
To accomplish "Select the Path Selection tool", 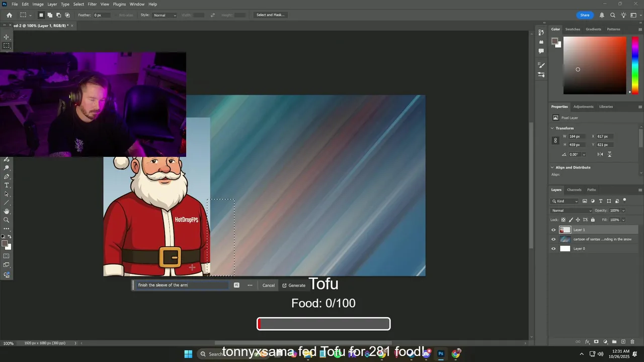I will tap(7, 194).
